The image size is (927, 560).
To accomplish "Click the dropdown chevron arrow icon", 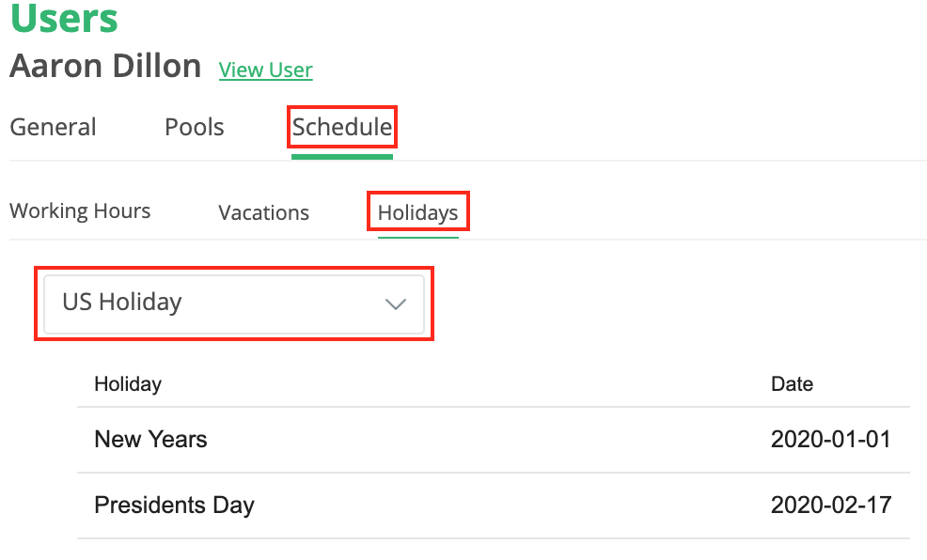I will tap(396, 303).
